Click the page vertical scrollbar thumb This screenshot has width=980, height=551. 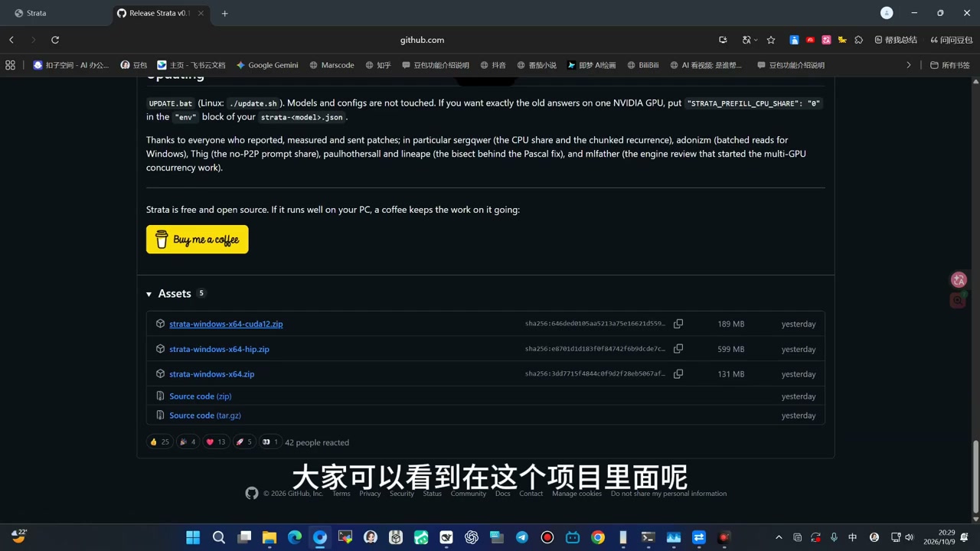975,476
